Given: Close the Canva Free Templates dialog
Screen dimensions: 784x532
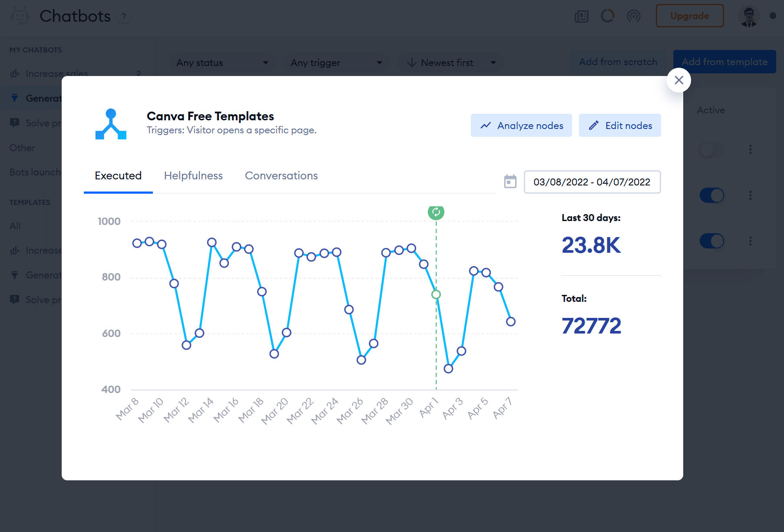Looking at the screenshot, I should pyautogui.click(x=679, y=80).
